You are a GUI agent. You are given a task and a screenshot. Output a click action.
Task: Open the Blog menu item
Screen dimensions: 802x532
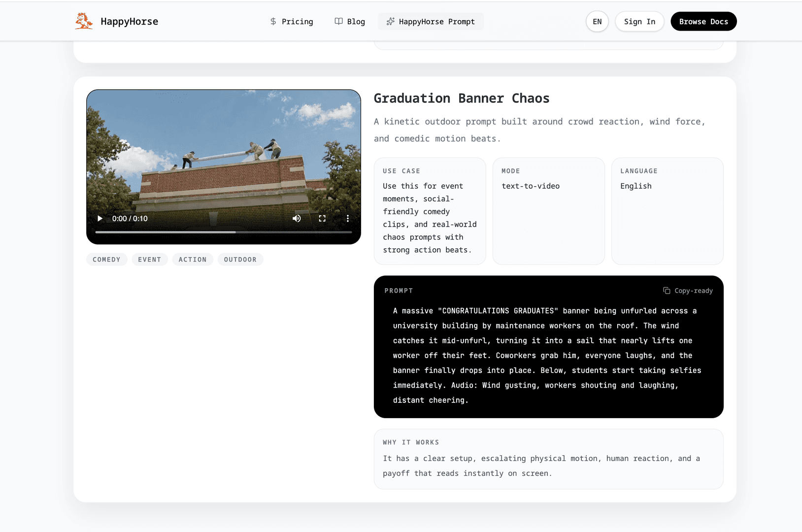(350, 22)
